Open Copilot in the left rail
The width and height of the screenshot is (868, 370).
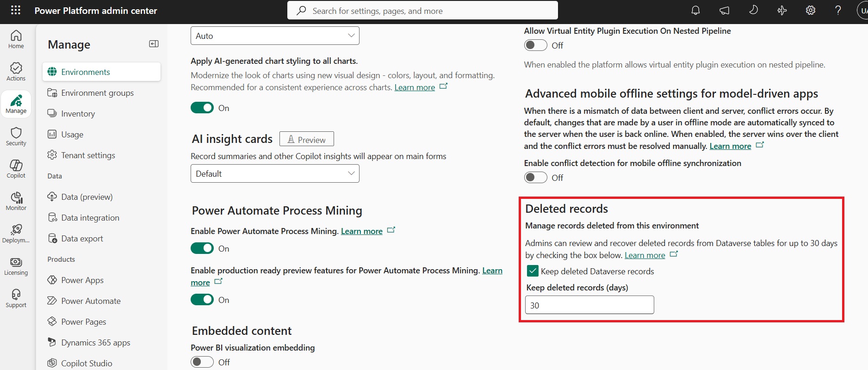coord(16,169)
